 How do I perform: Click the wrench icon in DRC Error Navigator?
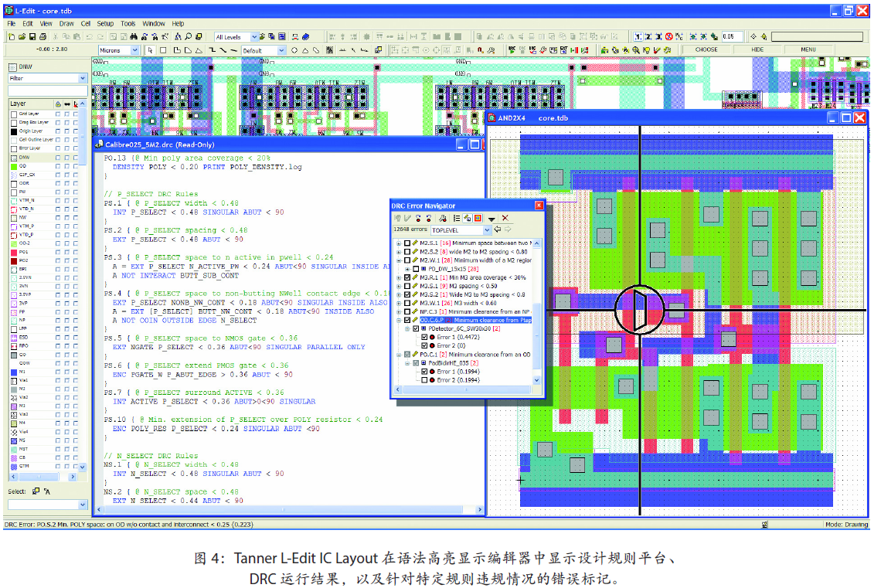click(444, 218)
